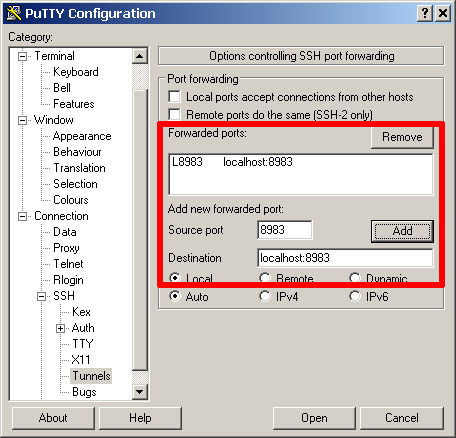Click the Open button to start session

point(314,418)
